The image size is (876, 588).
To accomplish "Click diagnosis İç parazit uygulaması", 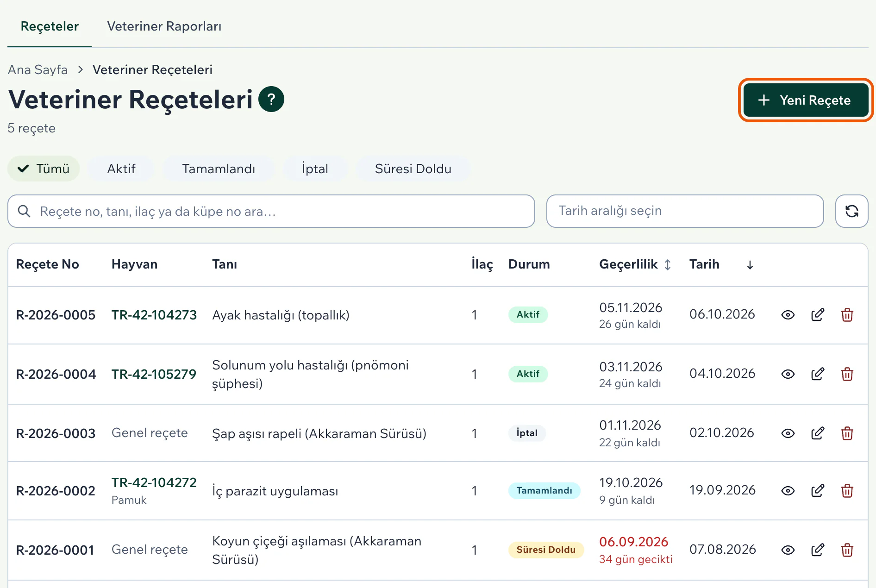I will 275,491.
